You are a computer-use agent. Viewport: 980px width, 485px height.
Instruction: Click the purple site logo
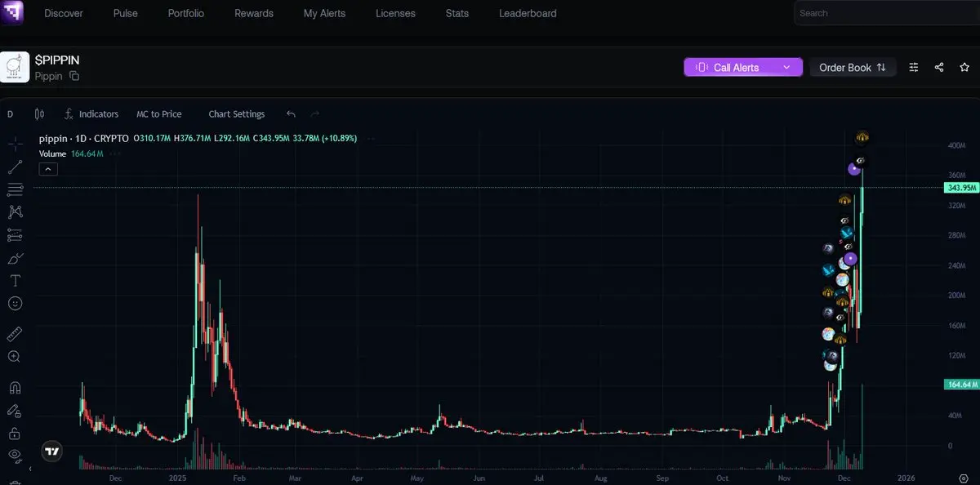point(12,12)
